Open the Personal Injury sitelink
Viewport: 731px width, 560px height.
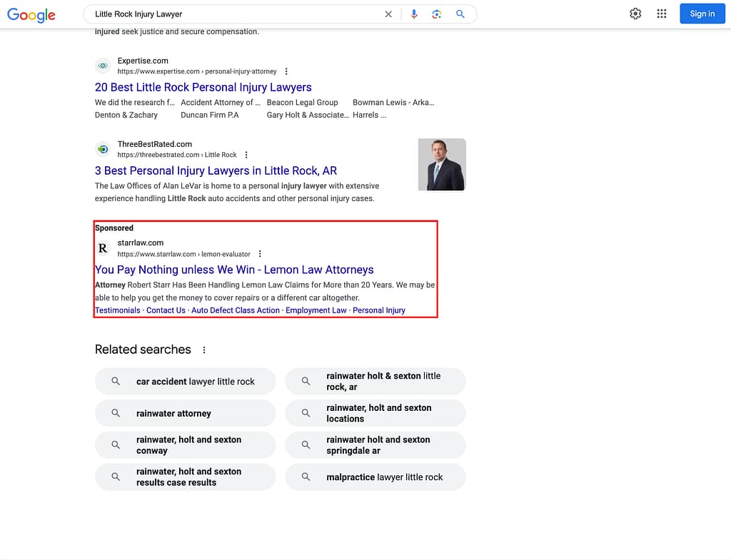[379, 310]
